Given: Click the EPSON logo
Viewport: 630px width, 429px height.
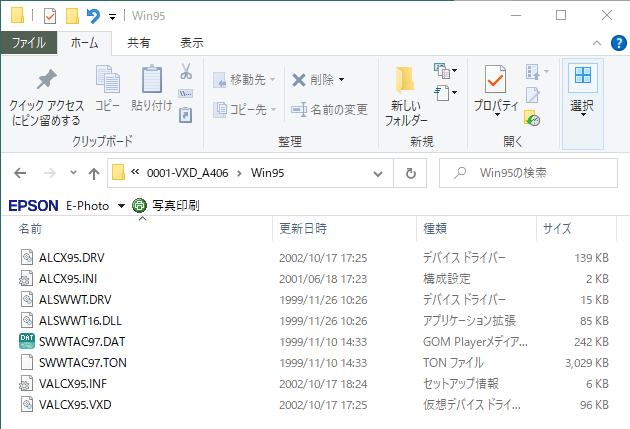Looking at the screenshot, I should (34, 206).
